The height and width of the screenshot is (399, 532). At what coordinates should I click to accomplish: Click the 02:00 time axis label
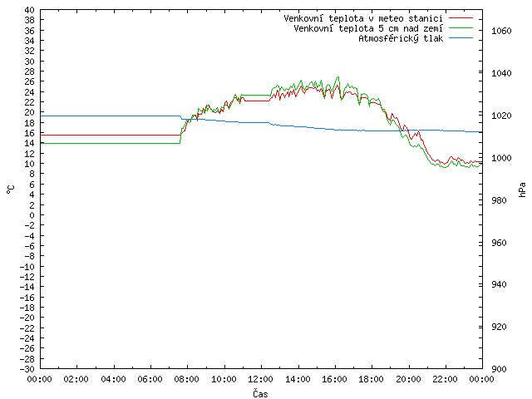pyautogui.click(x=76, y=379)
